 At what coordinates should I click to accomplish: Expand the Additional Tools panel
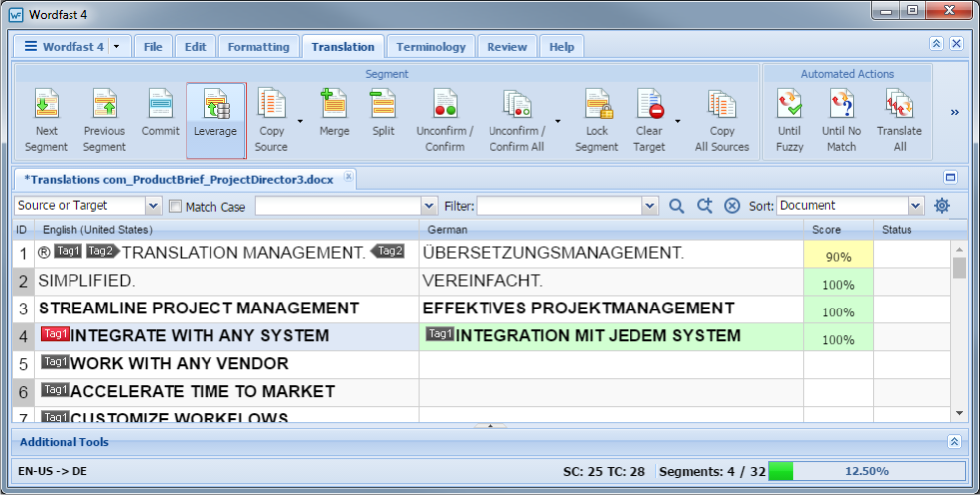[954, 442]
